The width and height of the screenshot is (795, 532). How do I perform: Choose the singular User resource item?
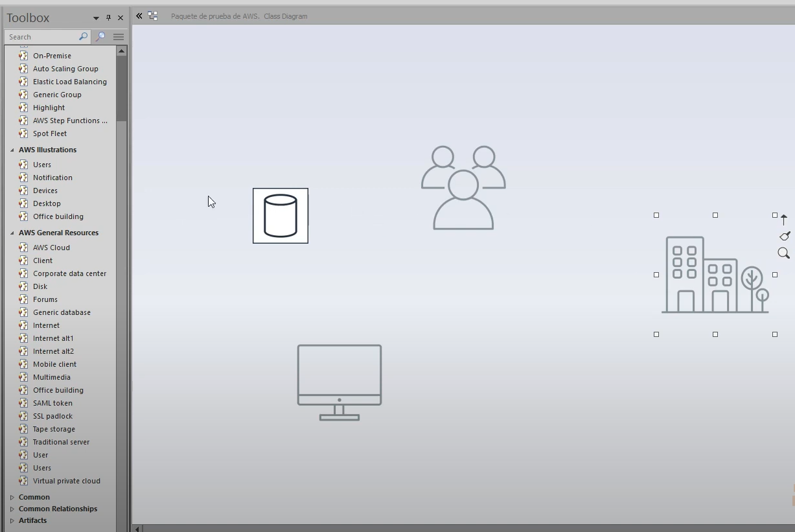click(40, 455)
